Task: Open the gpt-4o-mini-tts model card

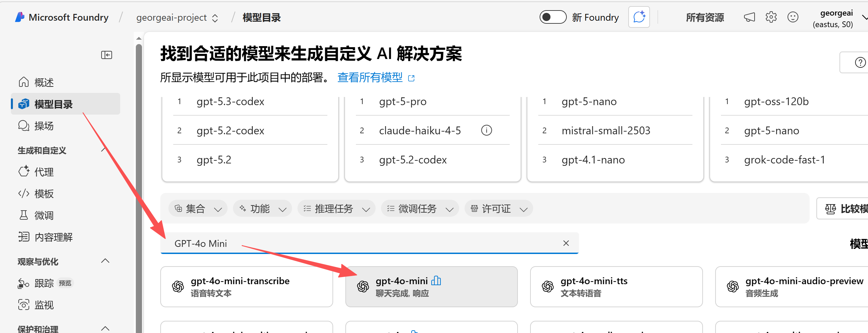Action: [616, 287]
